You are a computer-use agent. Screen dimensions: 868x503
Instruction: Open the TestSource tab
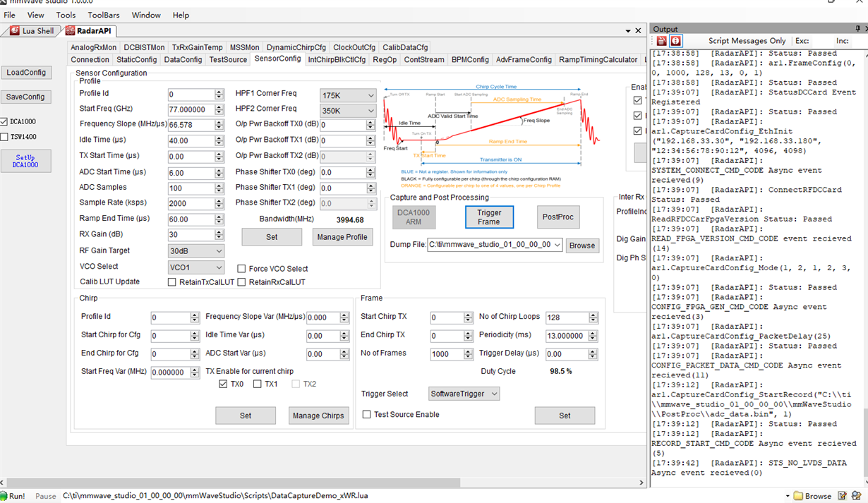(228, 60)
